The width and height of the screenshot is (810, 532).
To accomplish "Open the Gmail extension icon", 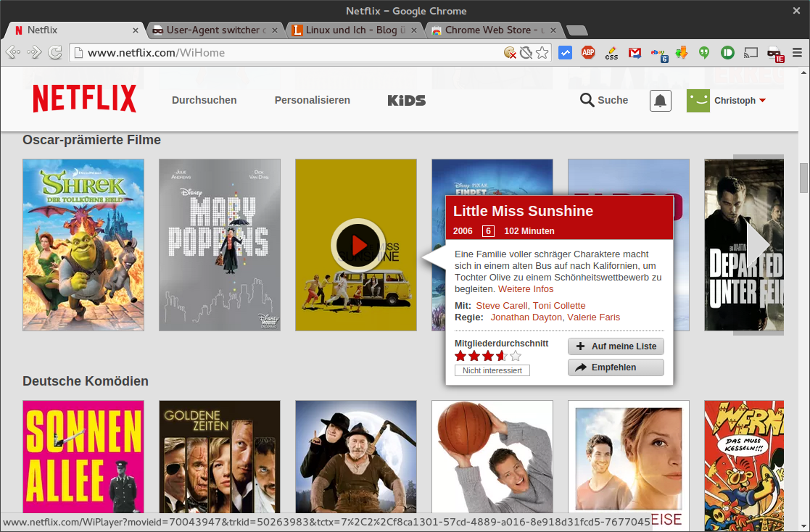I will coord(635,52).
